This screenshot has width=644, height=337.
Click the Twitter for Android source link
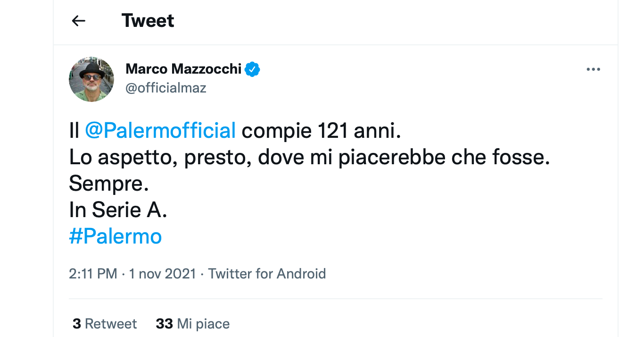point(267,274)
